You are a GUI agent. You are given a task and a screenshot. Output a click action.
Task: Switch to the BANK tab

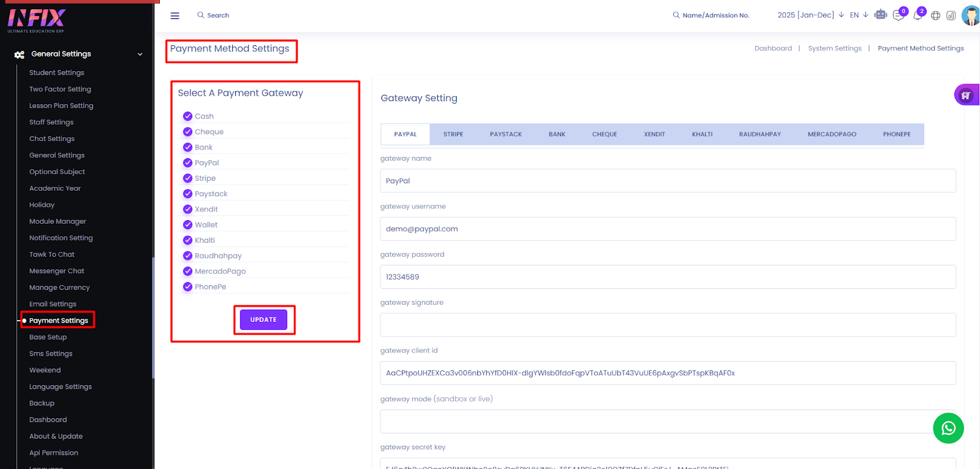click(x=557, y=134)
